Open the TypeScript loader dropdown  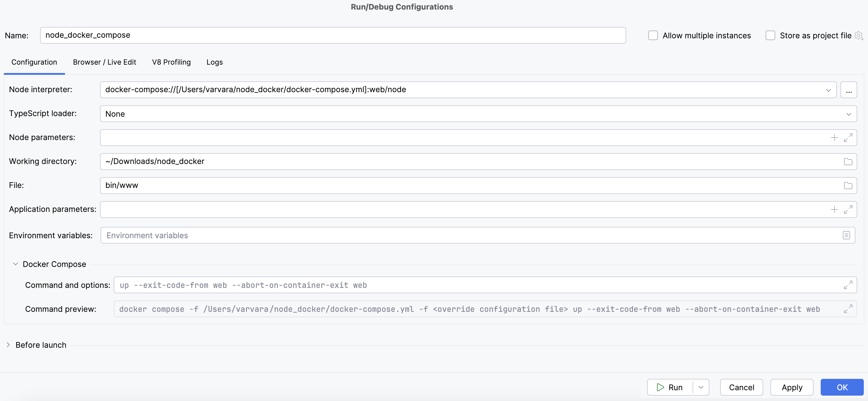click(x=849, y=114)
